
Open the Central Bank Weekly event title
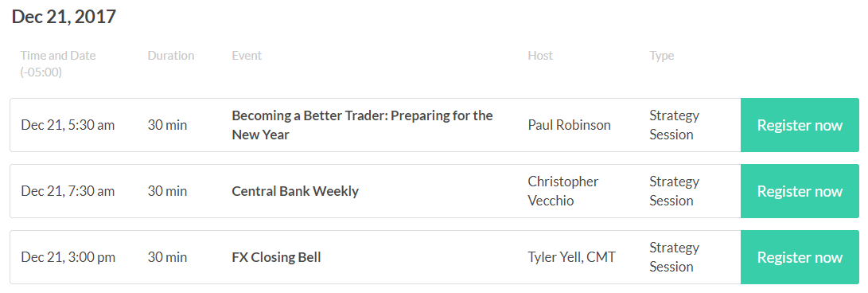(295, 191)
